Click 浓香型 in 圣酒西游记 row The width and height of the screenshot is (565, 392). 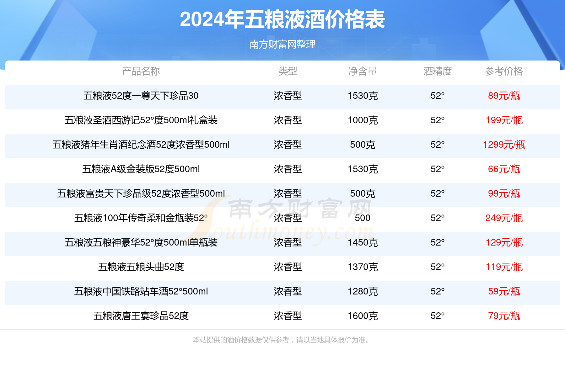point(288,120)
